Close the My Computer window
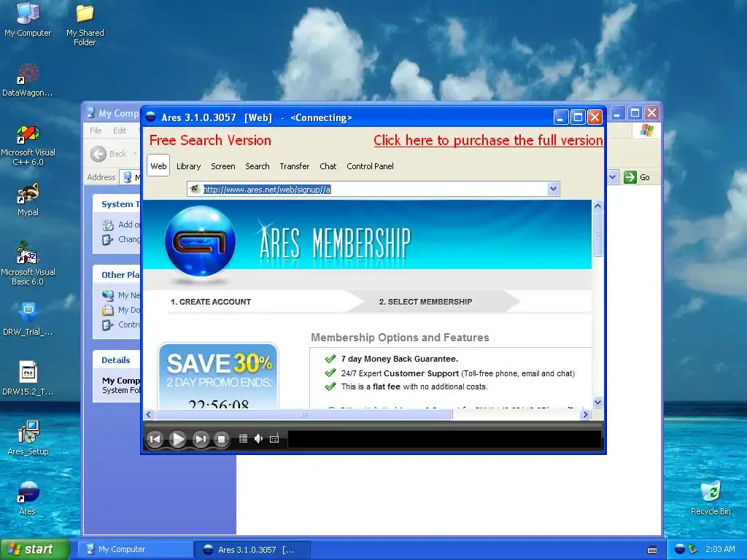Viewport: 747px width, 560px height. click(651, 113)
